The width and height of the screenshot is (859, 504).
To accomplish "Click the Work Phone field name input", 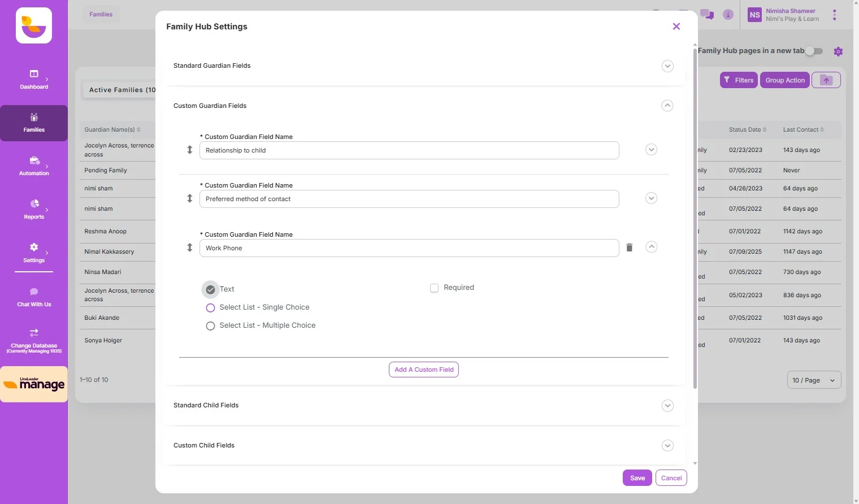I will point(409,248).
